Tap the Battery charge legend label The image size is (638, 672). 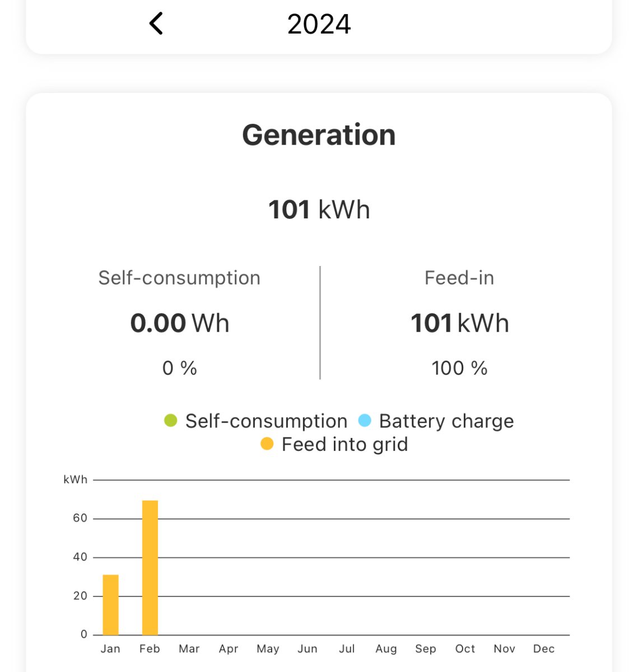pyautogui.click(x=446, y=421)
